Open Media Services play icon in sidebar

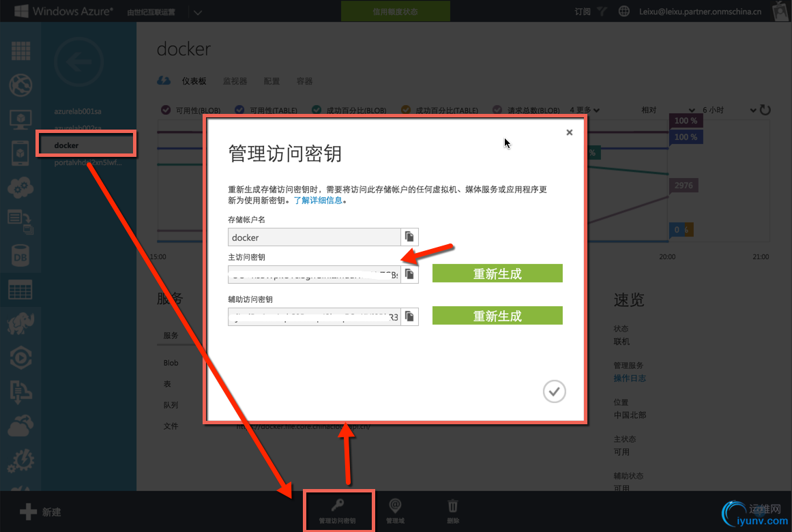(x=20, y=357)
